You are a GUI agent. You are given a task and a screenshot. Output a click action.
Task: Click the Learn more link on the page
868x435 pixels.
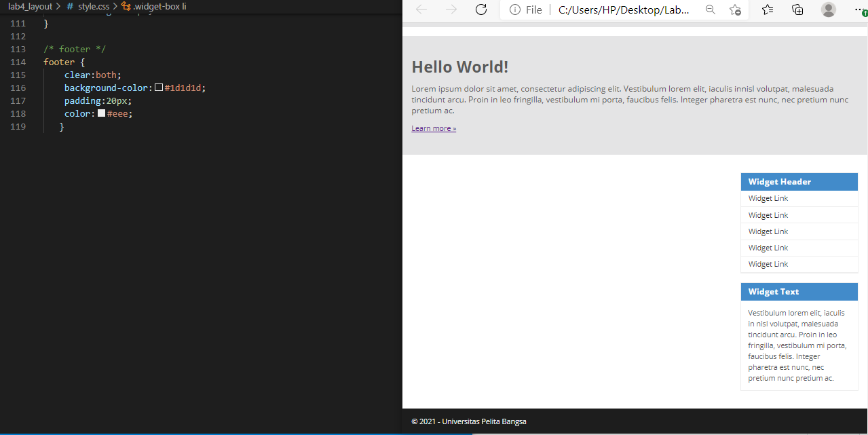433,128
